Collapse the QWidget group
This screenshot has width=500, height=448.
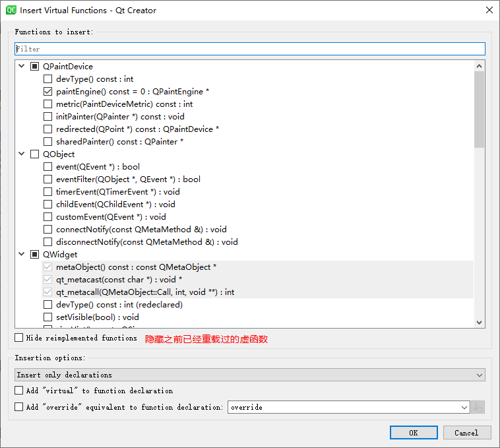[x=22, y=254]
